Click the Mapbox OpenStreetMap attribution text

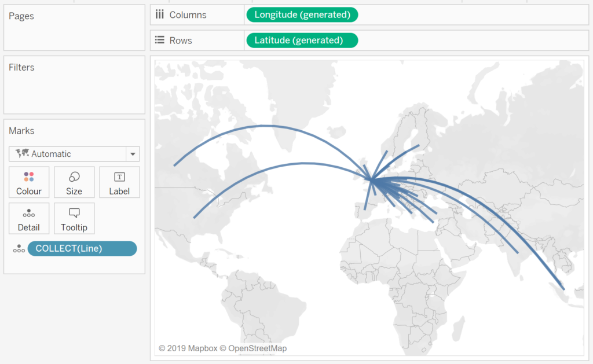(222, 348)
